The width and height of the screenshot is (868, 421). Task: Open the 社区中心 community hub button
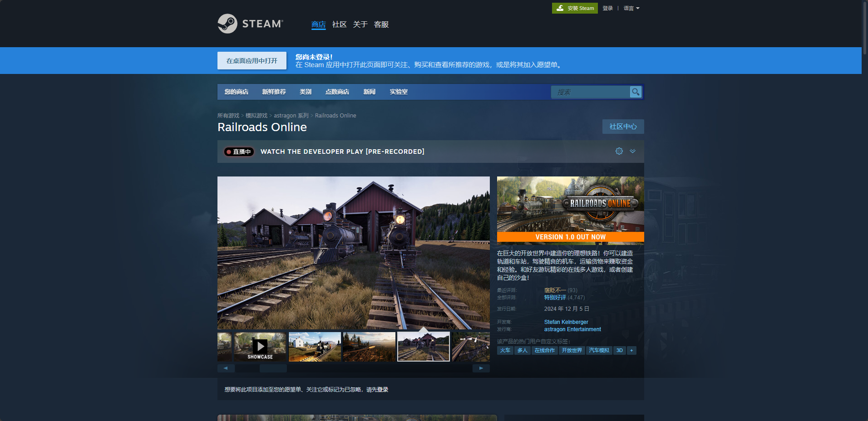[x=623, y=127]
